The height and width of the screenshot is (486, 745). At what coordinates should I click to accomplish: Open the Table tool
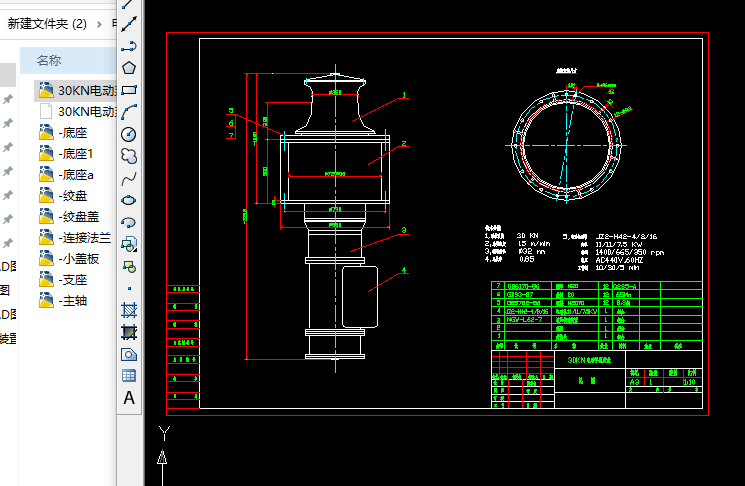(x=129, y=376)
